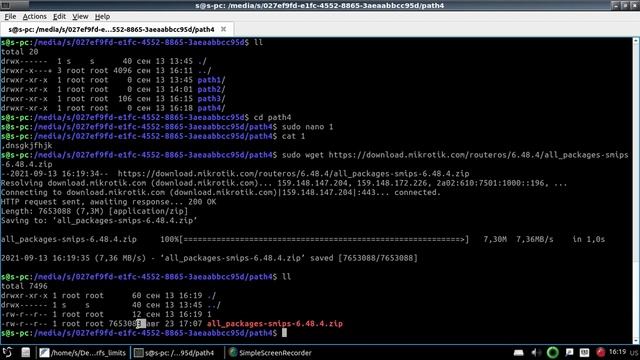This screenshot has height=360, width=640.
Task: Click the keyboard tray icon
Action: [x=584, y=352]
